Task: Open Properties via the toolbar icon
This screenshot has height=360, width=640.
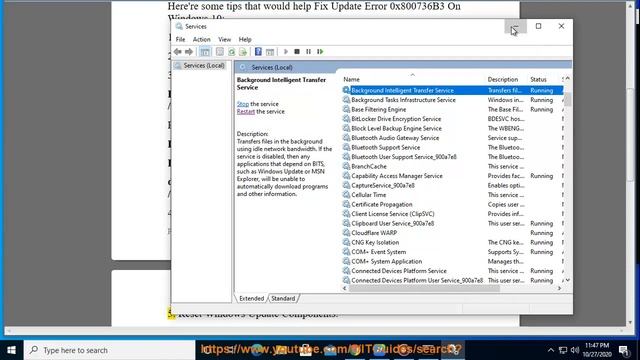Action: 220,52
